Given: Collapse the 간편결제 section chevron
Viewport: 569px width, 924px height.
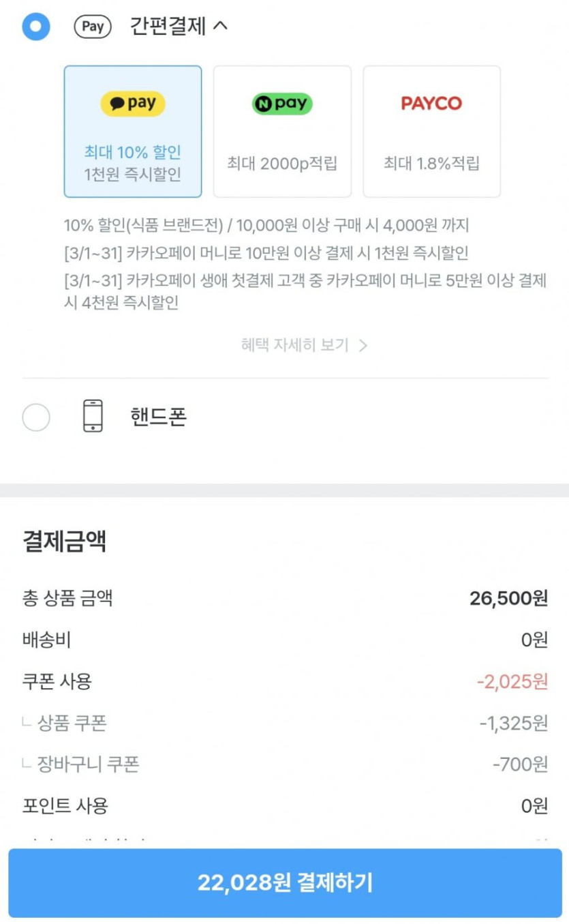Looking at the screenshot, I should (220, 27).
